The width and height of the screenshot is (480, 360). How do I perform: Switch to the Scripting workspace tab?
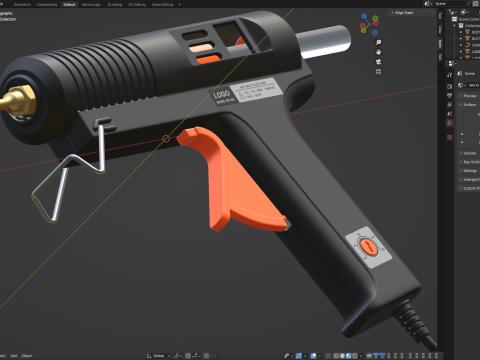click(x=115, y=4)
